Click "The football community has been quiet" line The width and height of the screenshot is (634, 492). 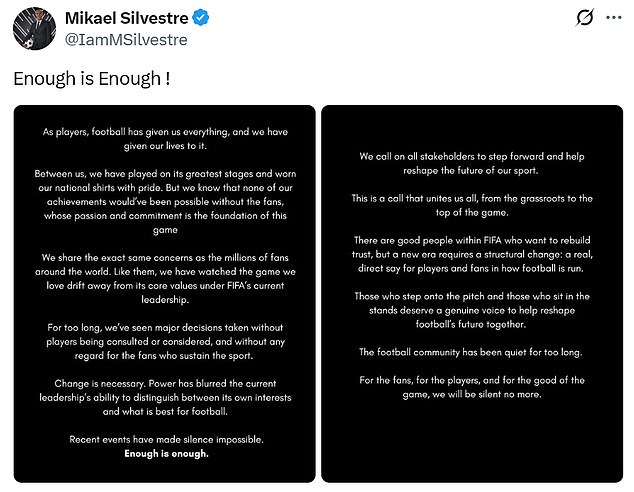click(471, 352)
